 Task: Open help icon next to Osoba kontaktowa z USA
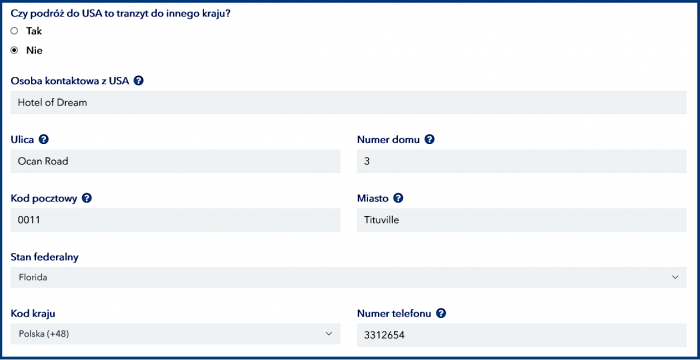click(138, 81)
